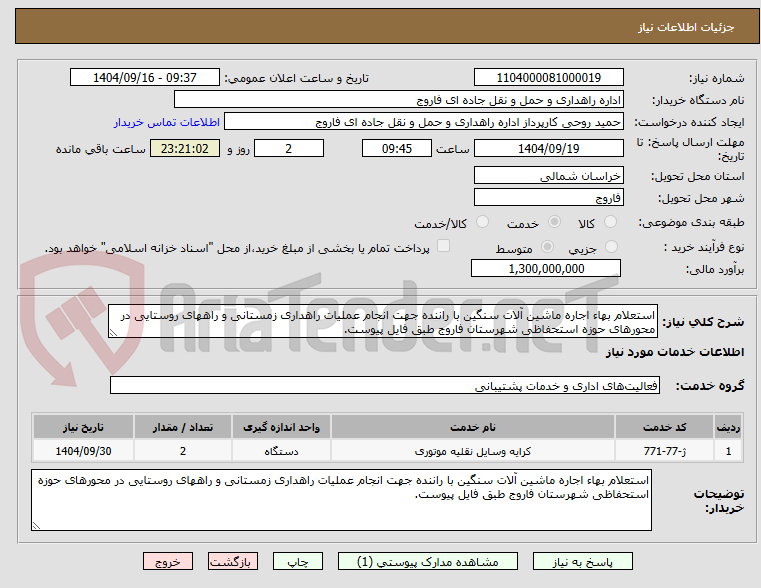Toggle اسناد خزانه اسلامی payment checkbox

pyautogui.click(x=443, y=245)
